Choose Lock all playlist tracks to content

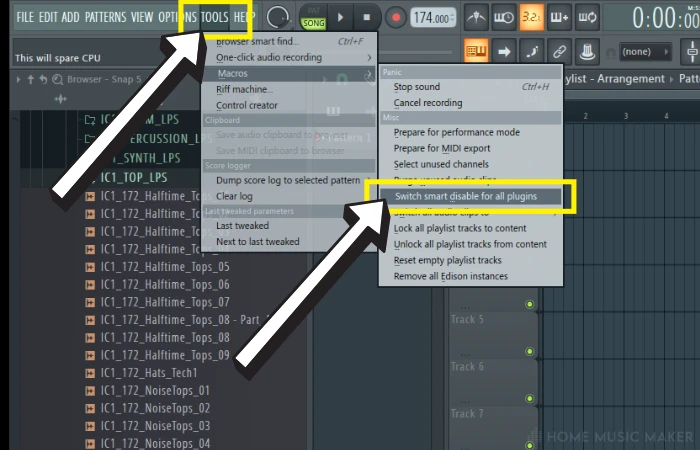click(471, 229)
